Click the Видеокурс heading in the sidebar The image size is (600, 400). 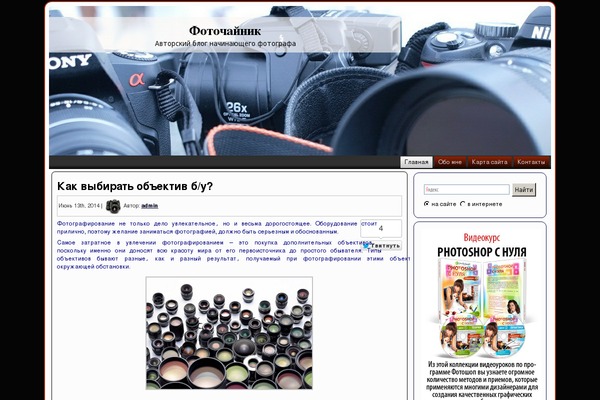[x=482, y=238]
